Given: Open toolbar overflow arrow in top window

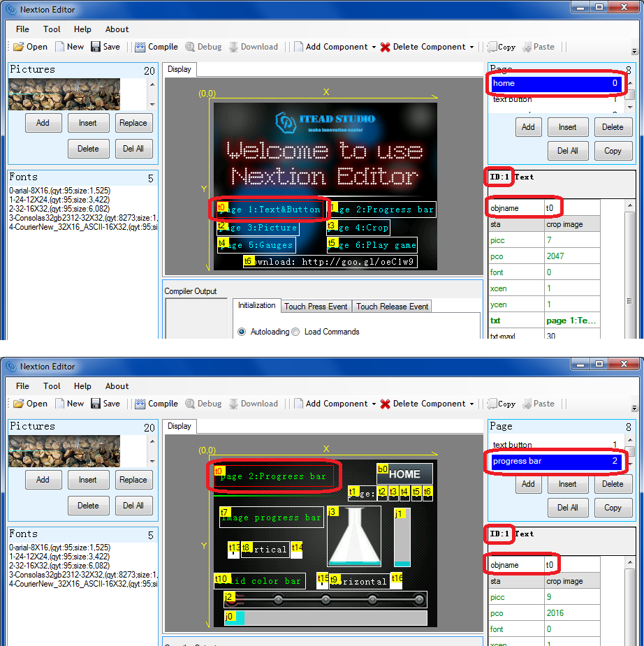Looking at the screenshot, I should tap(634, 52).
